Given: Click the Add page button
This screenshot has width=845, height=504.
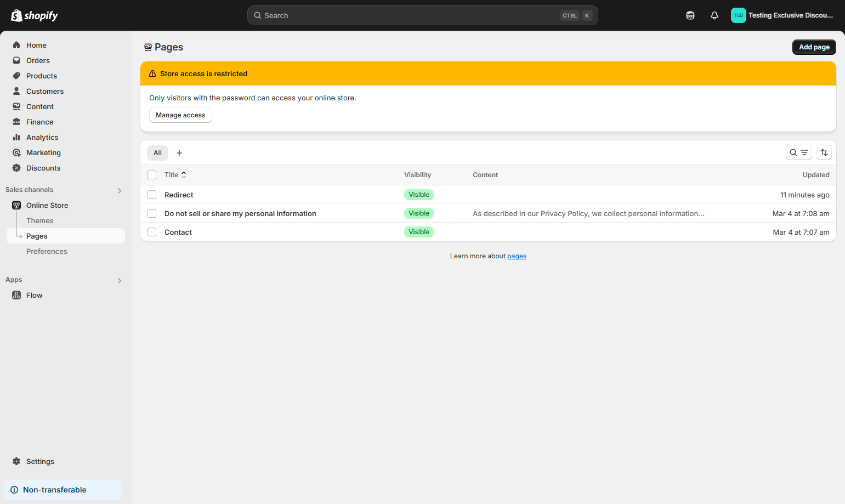Looking at the screenshot, I should point(814,47).
